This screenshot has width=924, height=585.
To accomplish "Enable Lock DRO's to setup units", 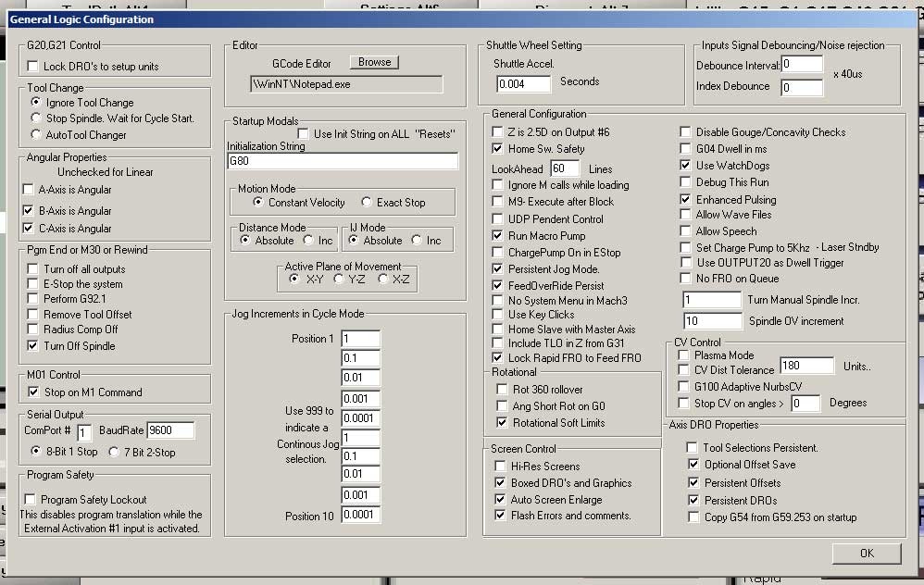I will [x=33, y=67].
